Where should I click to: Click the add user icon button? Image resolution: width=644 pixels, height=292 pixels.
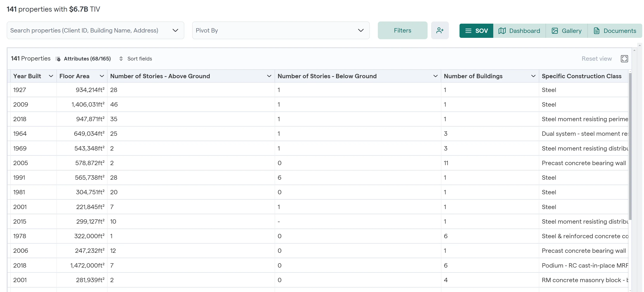point(440,31)
